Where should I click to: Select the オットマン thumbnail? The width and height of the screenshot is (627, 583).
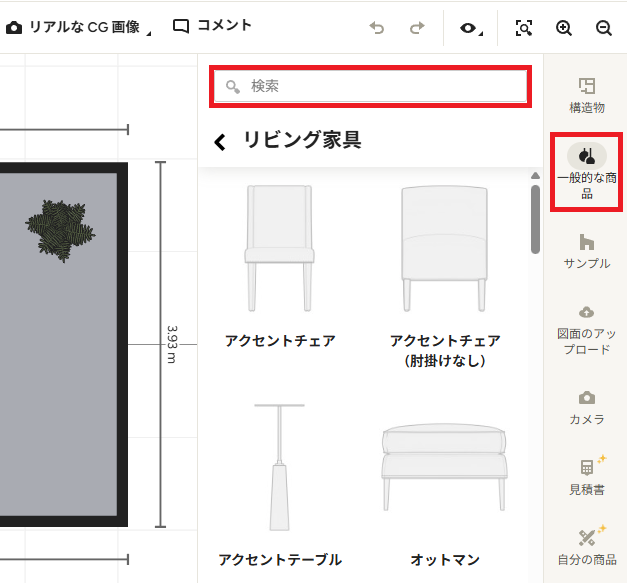tap(444, 467)
